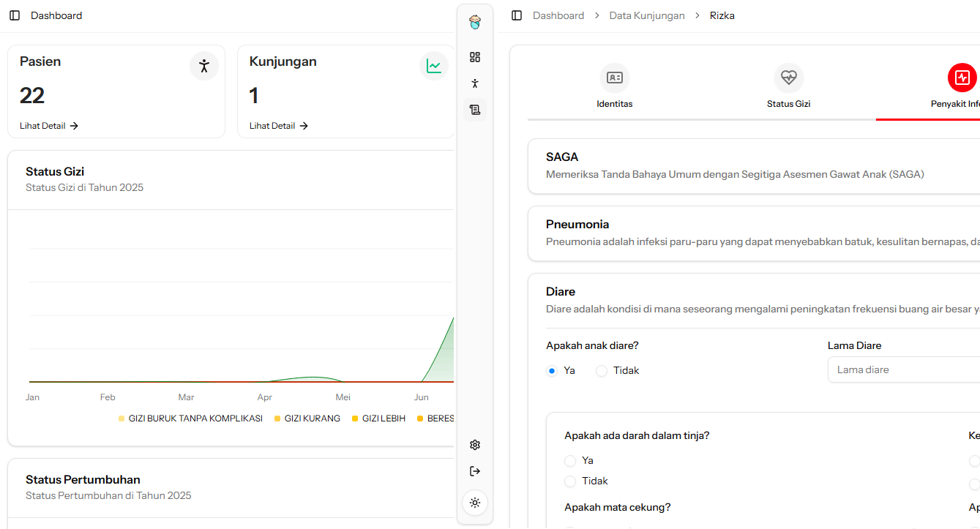Toggle the left panel sidebar icon beside Dashboard
Viewport: 980px width, 529px height.
(15, 15)
